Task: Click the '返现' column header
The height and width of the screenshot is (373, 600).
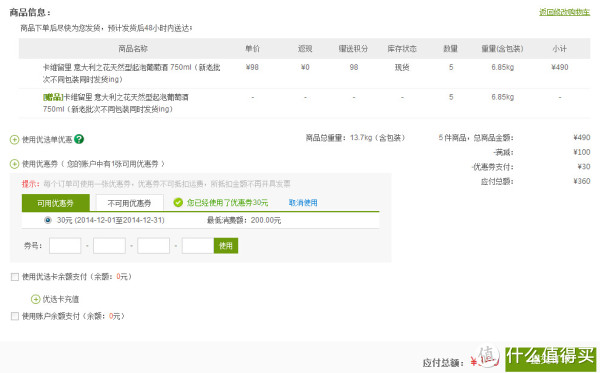Action: [x=305, y=49]
